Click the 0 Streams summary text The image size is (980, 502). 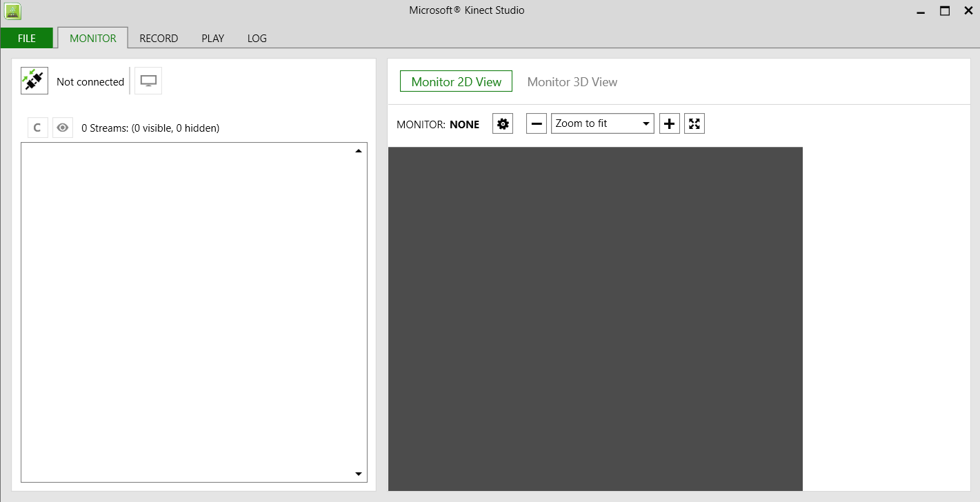tap(150, 128)
